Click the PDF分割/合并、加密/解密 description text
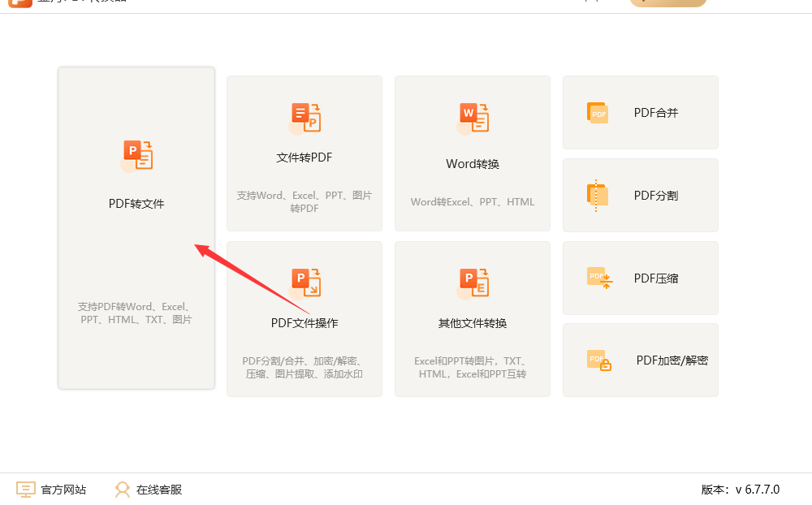812x505 pixels. (304, 368)
